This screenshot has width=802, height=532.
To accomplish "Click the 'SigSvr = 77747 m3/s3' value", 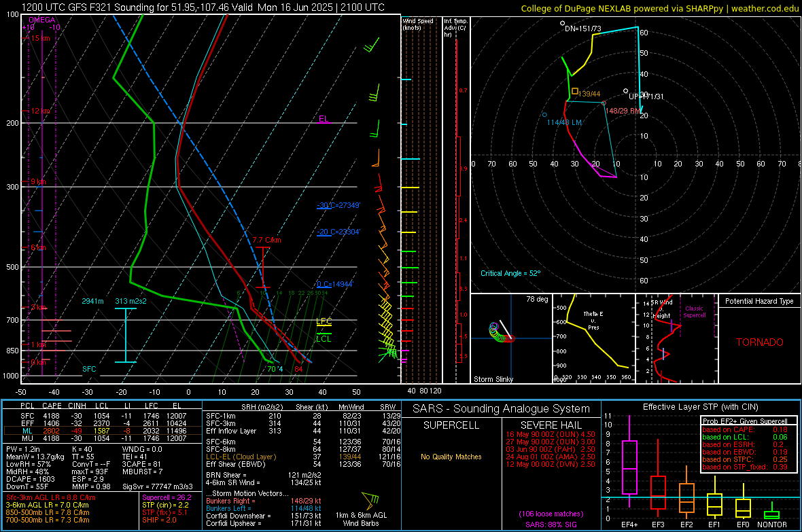I will click(157, 486).
